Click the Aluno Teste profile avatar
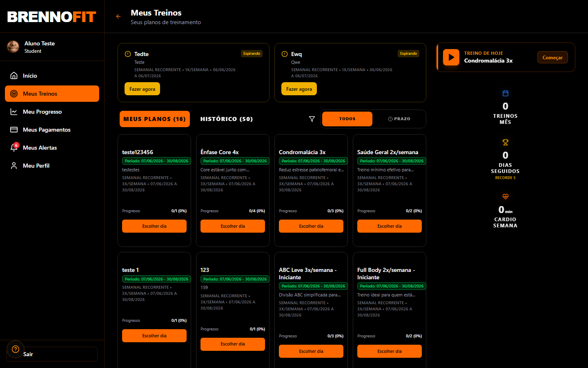 [13, 47]
